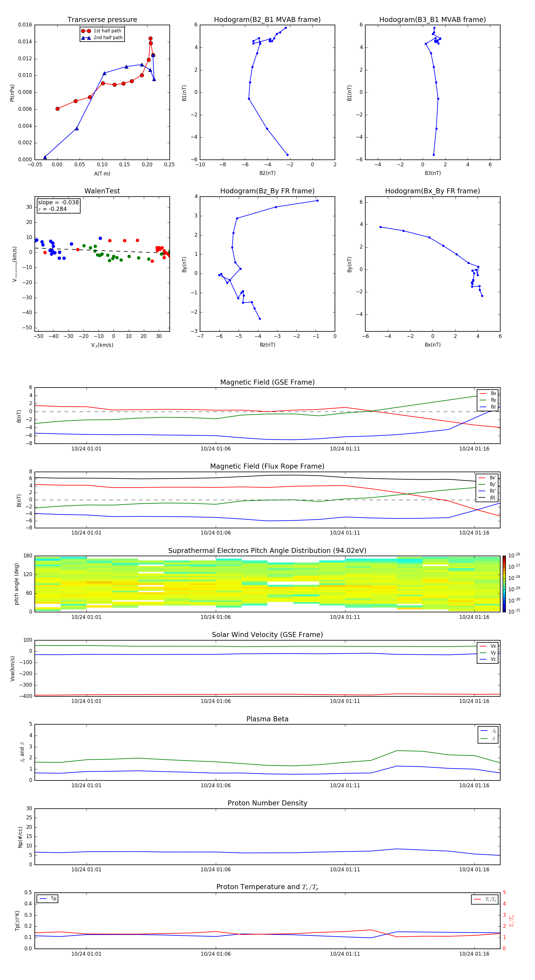Click the "Plasma Beta" plot title
The image size is (535, 980).
click(x=267, y=719)
